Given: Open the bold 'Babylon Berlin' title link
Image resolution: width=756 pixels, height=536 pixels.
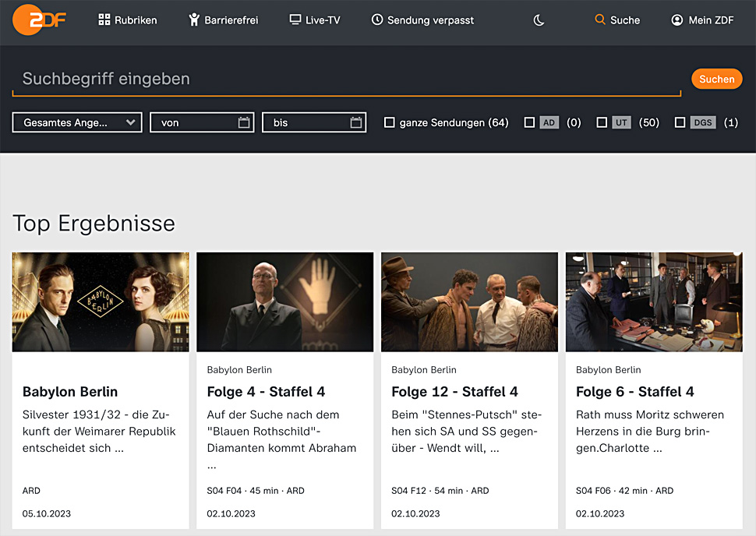Looking at the screenshot, I should pyautogui.click(x=70, y=391).
